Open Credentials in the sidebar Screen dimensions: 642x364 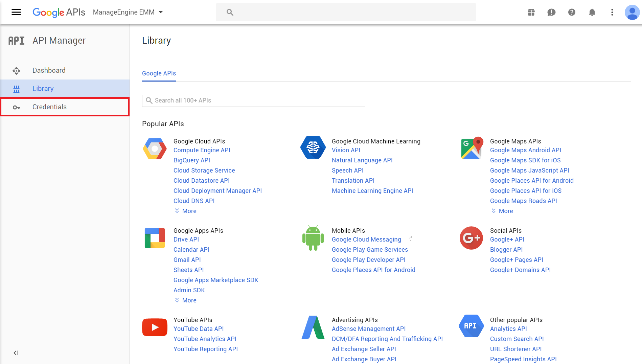(x=65, y=107)
